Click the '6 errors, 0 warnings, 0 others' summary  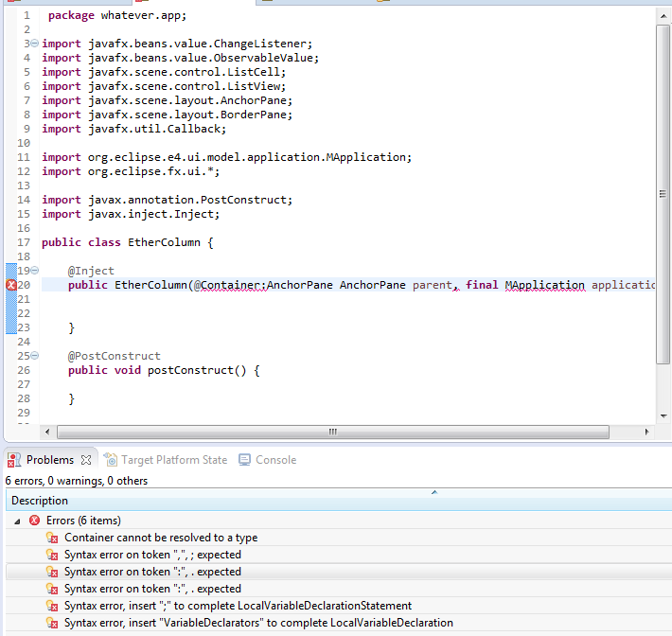tap(77, 481)
